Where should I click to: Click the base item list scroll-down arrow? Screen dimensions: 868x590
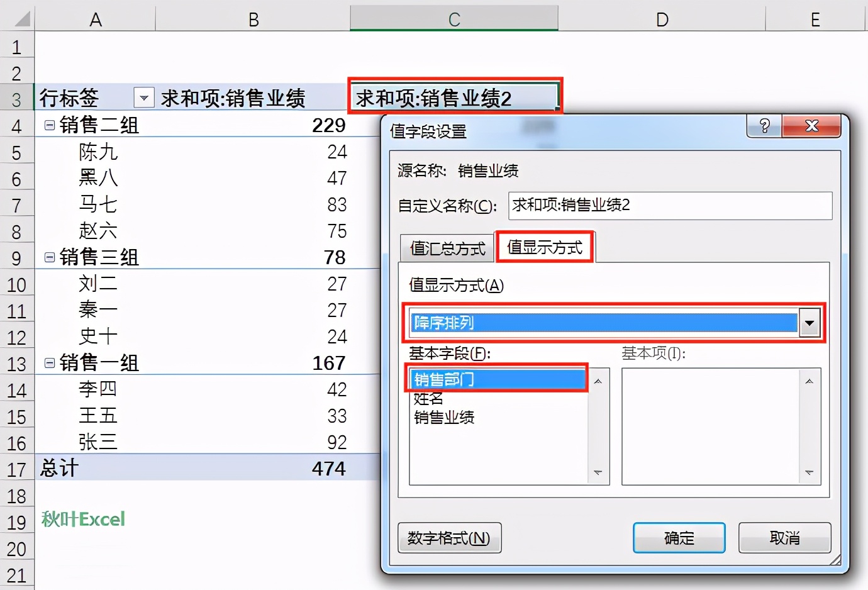(809, 472)
